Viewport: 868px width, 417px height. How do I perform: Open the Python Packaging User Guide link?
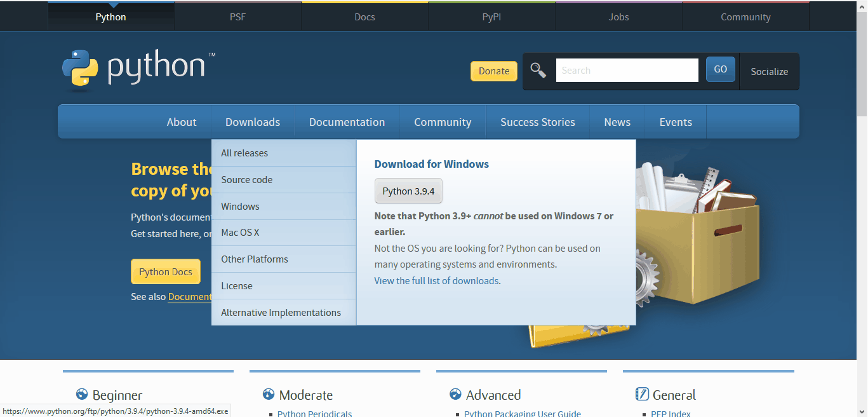[x=523, y=413]
